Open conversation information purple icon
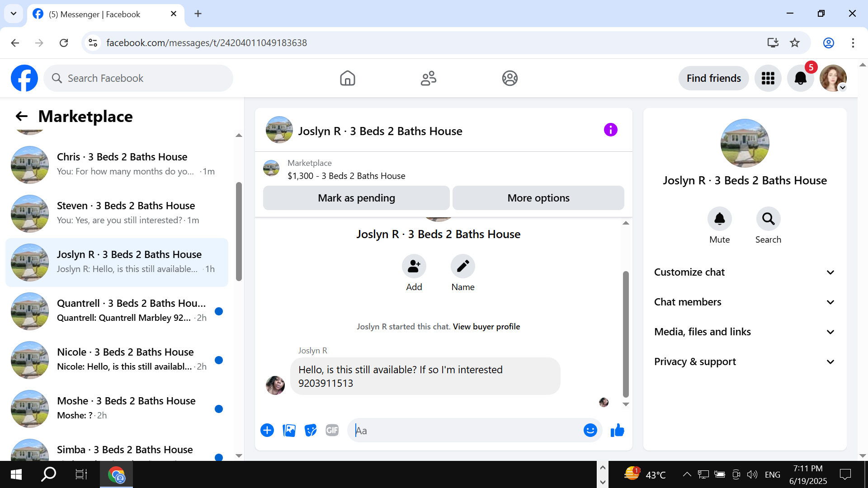Viewport: 868px width, 488px height. 610,130
